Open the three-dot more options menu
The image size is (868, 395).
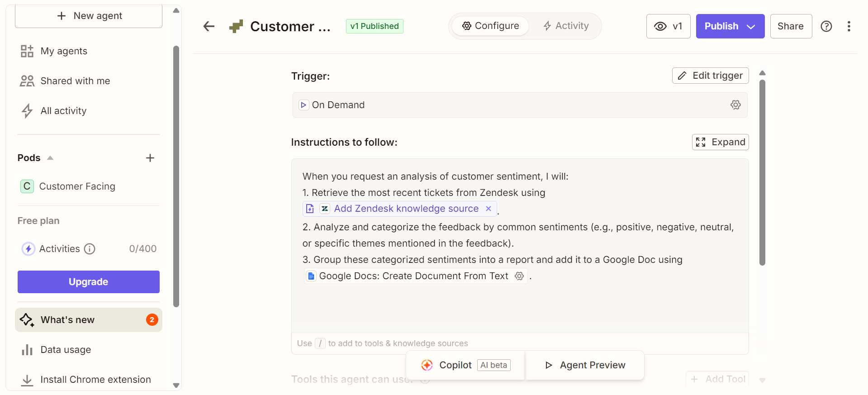coord(849,26)
